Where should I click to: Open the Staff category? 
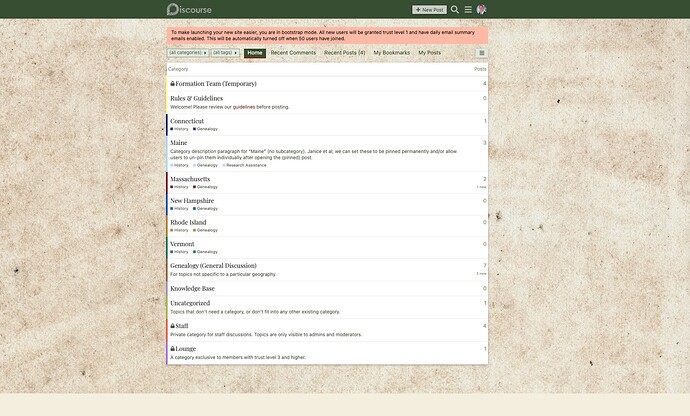click(x=182, y=326)
